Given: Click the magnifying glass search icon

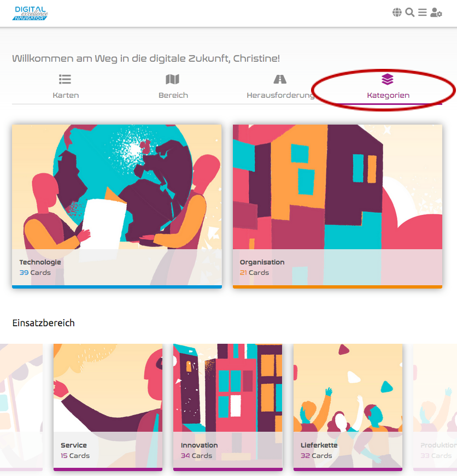Looking at the screenshot, I should (x=409, y=13).
